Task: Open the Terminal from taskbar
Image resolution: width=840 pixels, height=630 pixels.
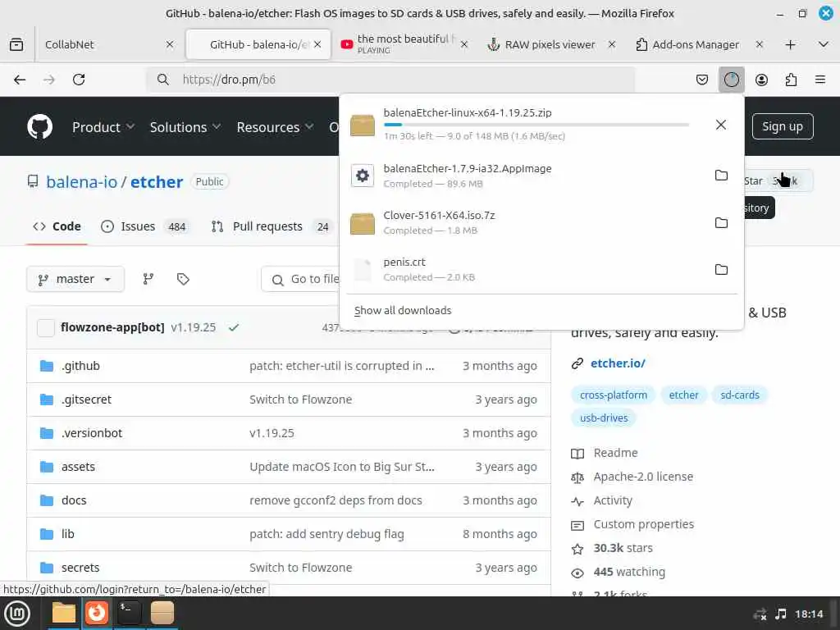Action: tap(129, 613)
